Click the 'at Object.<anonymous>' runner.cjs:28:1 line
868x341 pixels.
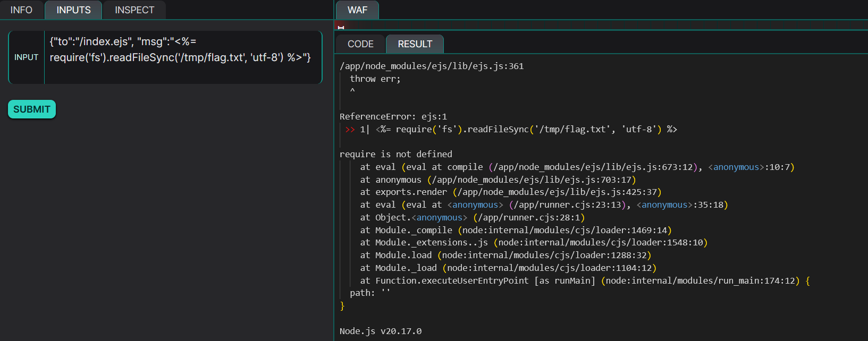coord(473,217)
